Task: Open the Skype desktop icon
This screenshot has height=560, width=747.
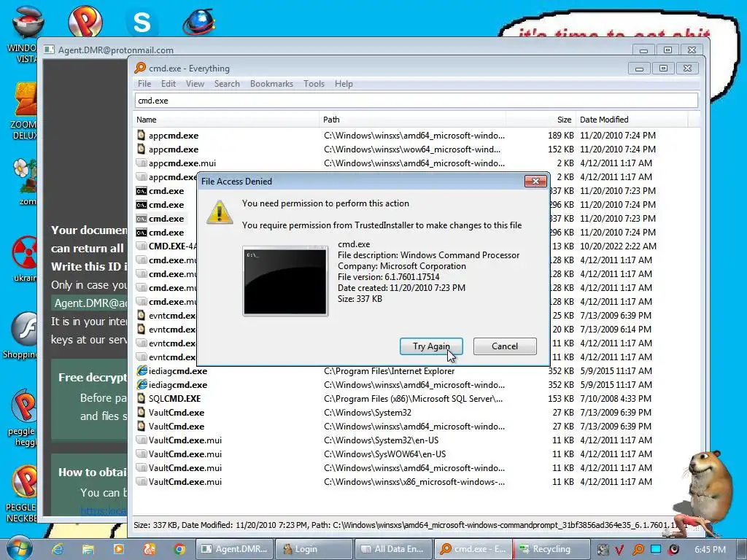Action: (142, 22)
